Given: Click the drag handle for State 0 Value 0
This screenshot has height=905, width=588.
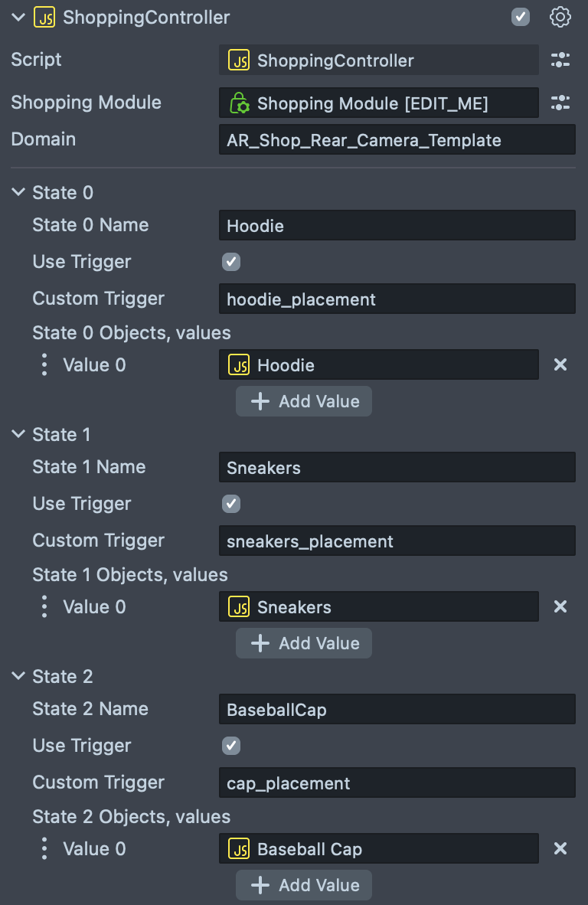Looking at the screenshot, I should coord(44,365).
